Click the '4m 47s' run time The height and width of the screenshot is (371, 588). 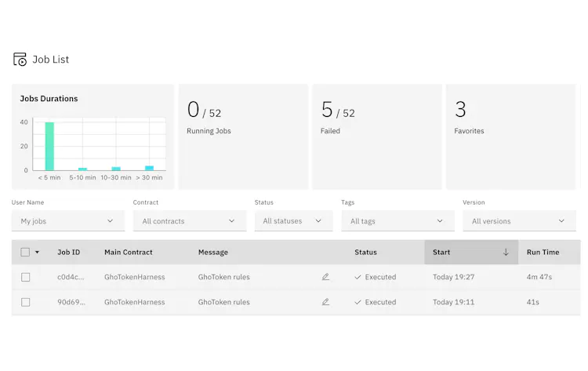pos(539,277)
